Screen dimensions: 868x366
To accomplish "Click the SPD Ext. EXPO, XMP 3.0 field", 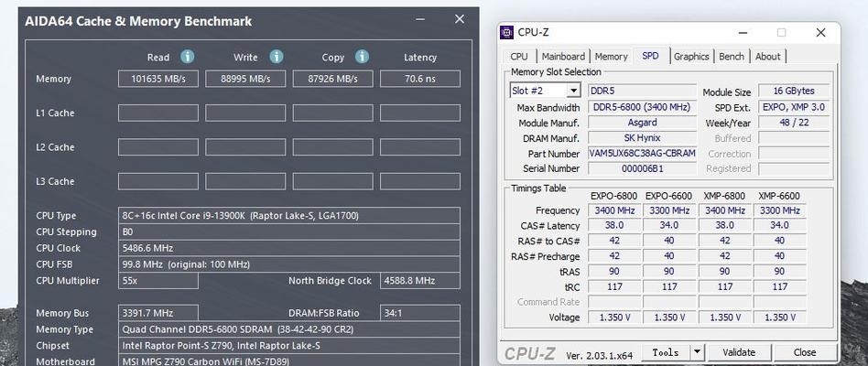I will (x=794, y=107).
